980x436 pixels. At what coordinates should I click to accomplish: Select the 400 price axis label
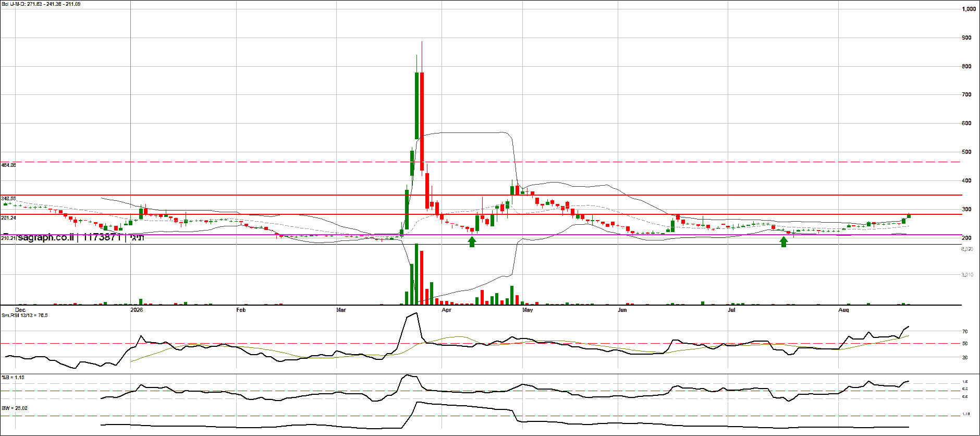click(967, 180)
